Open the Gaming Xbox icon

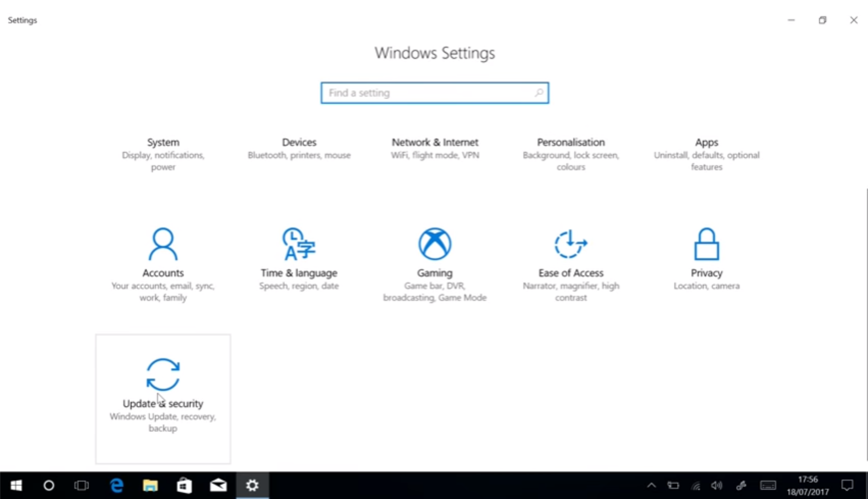435,244
